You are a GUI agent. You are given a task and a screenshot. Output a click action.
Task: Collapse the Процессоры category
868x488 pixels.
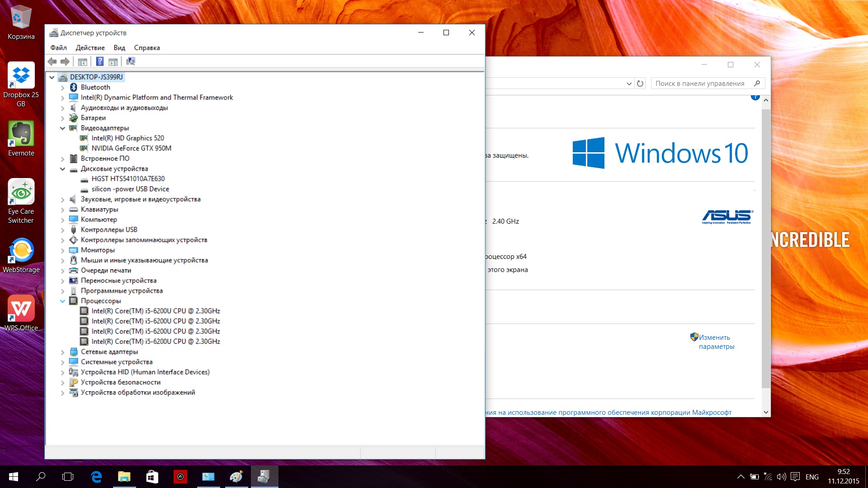click(62, 301)
